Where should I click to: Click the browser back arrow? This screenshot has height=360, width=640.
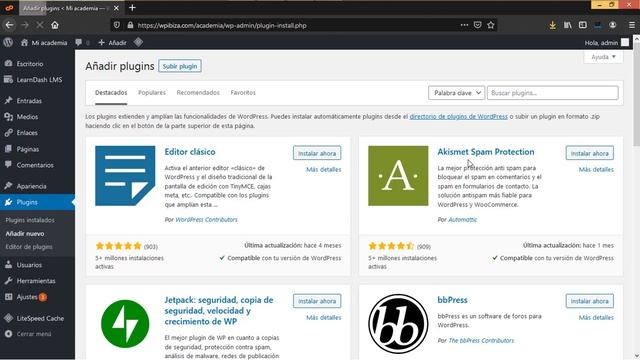[x=9, y=25]
